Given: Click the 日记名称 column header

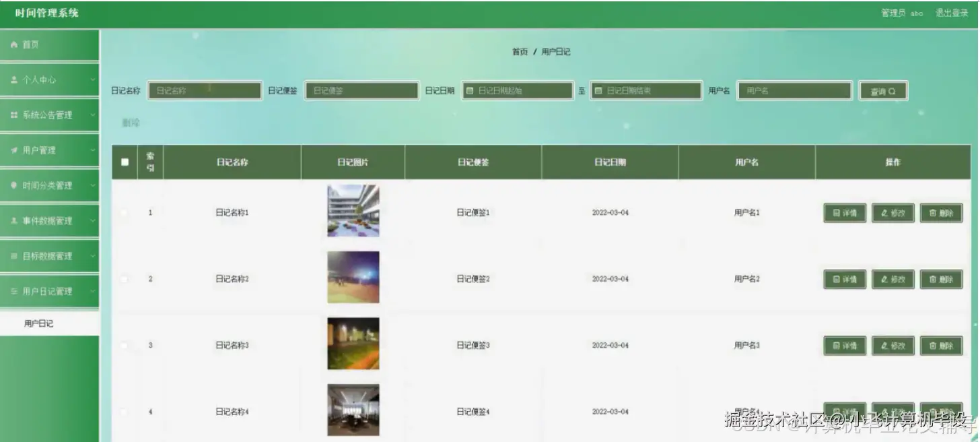Looking at the screenshot, I should 232,162.
